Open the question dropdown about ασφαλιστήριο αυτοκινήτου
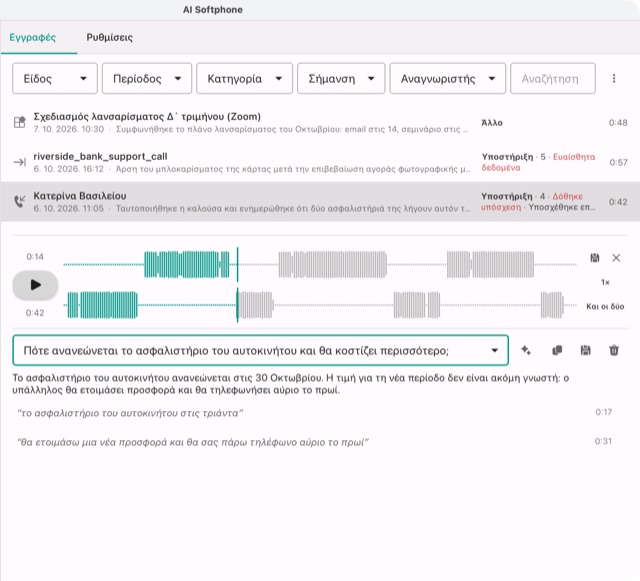 [260, 350]
